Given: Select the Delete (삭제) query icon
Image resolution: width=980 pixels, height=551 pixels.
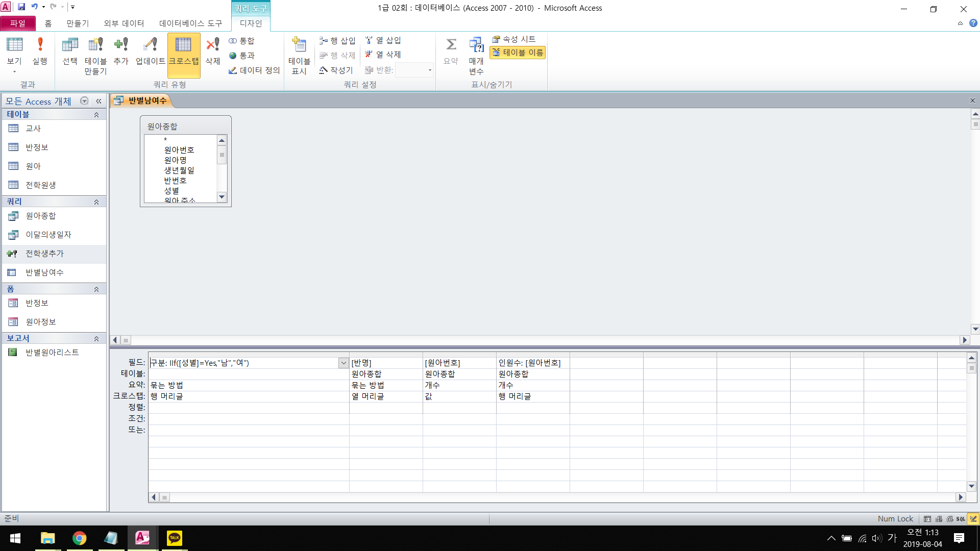Looking at the screenshot, I should [x=212, y=50].
